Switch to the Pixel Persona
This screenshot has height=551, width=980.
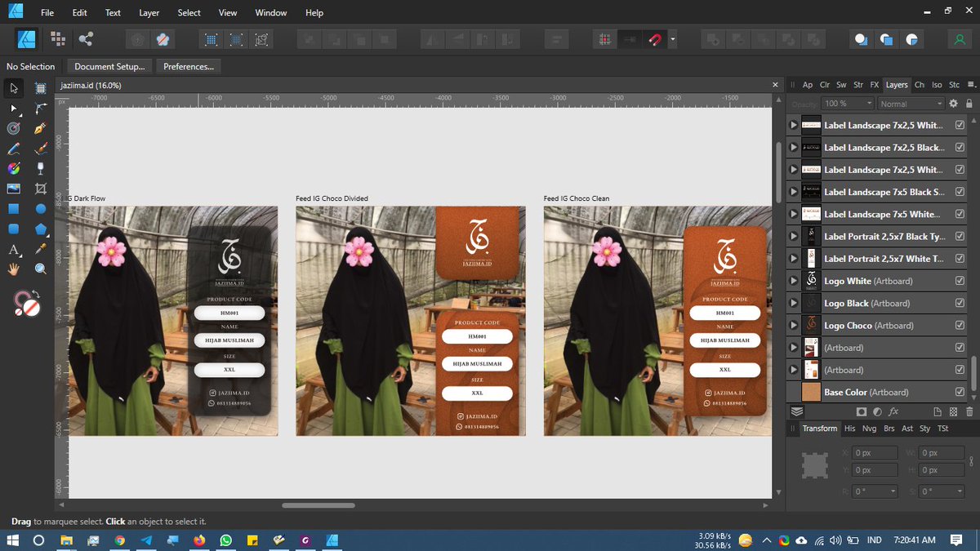(x=57, y=38)
